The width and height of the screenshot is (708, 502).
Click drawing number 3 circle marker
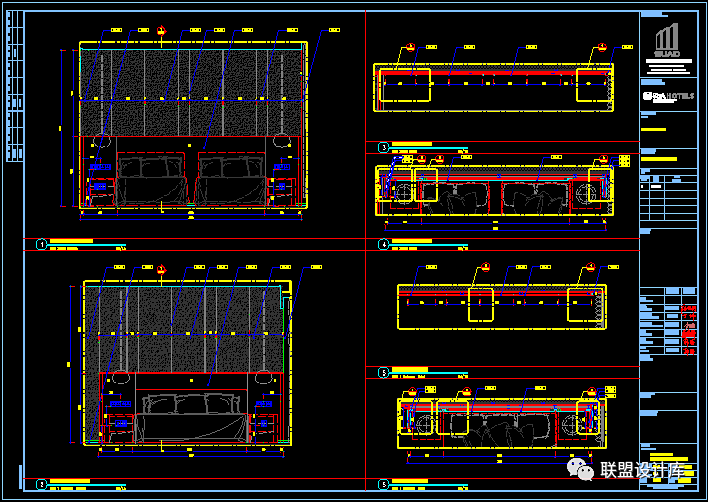[383, 148]
